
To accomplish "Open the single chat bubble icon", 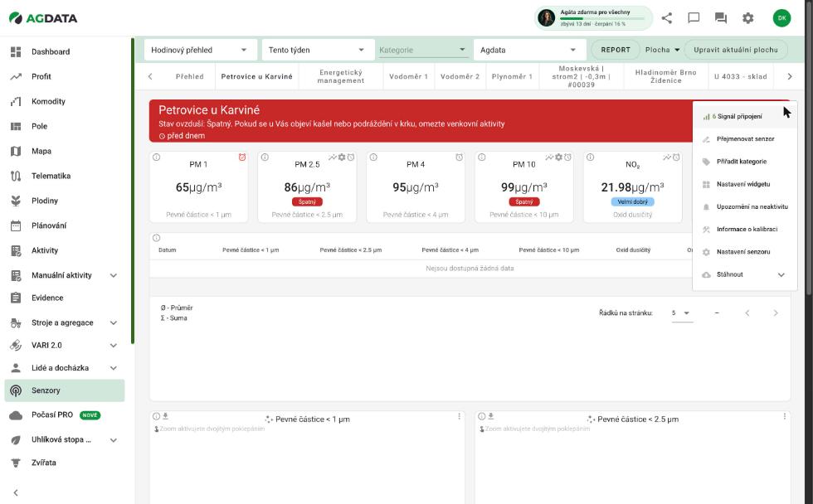I will (694, 18).
